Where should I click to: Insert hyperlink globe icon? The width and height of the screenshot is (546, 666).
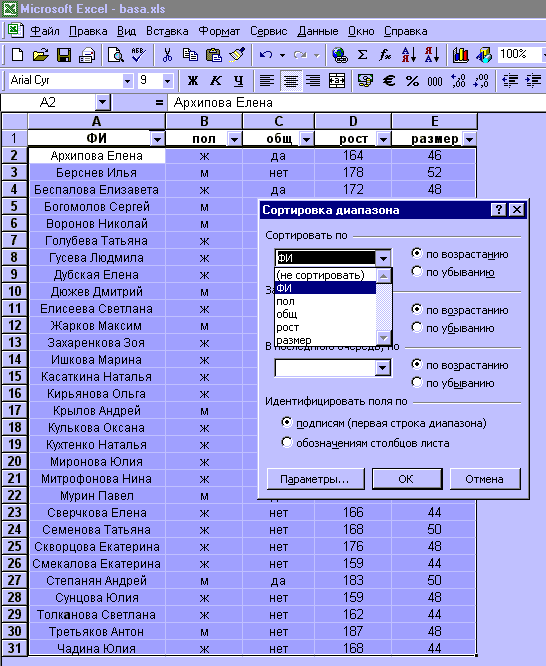(x=339, y=55)
